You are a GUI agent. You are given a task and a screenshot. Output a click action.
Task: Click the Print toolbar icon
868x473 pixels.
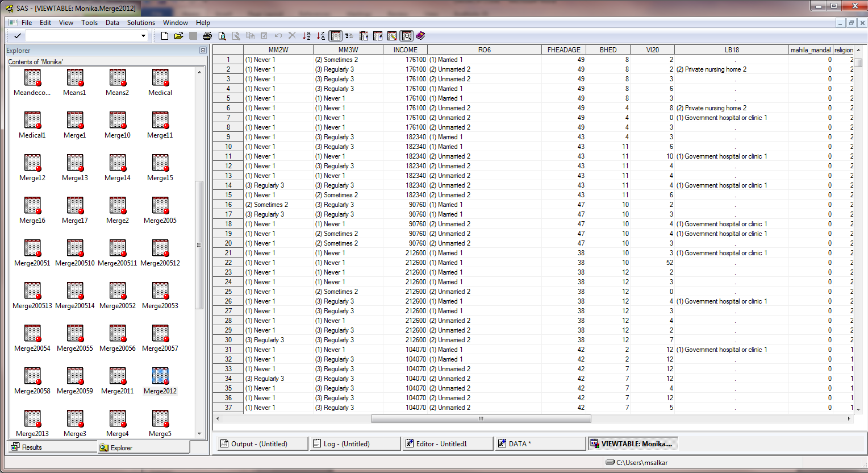[207, 36]
